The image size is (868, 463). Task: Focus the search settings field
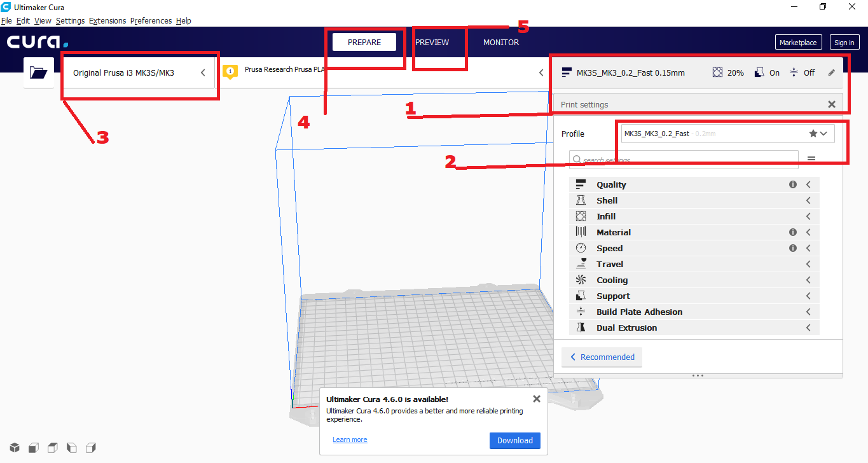click(x=684, y=159)
